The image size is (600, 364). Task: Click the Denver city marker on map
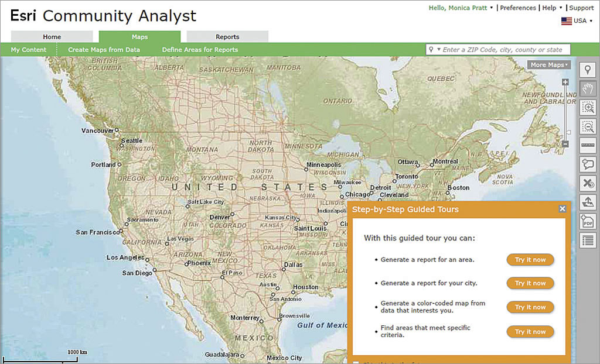(x=232, y=215)
